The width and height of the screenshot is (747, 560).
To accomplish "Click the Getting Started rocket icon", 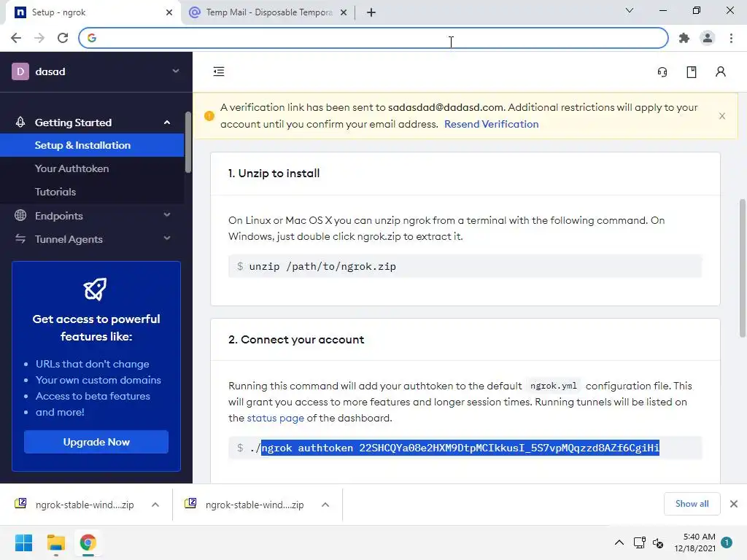I will pyautogui.click(x=20, y=122).
